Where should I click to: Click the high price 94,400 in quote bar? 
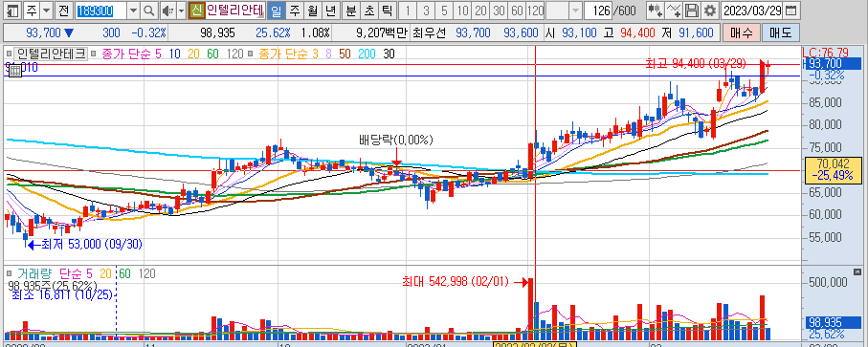[x=637, y=33]
